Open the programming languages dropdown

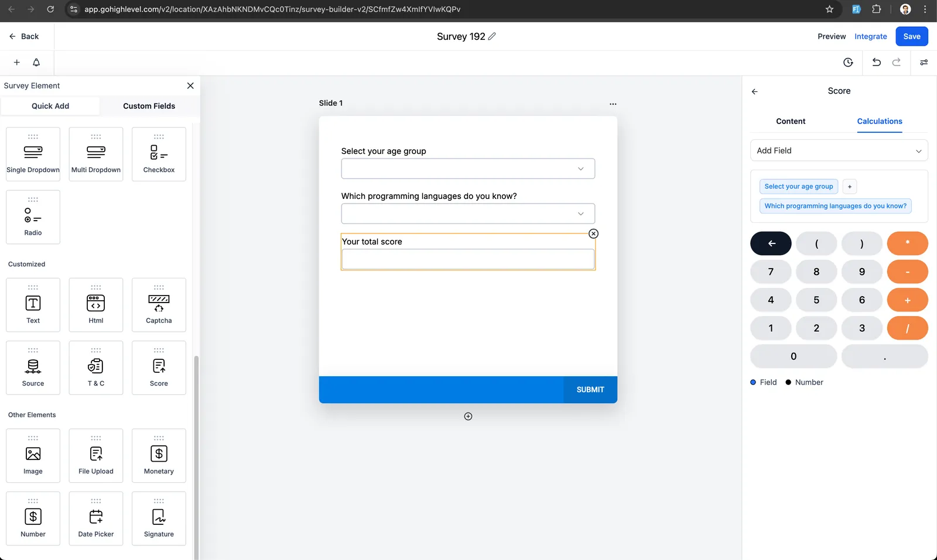(468, 214)
